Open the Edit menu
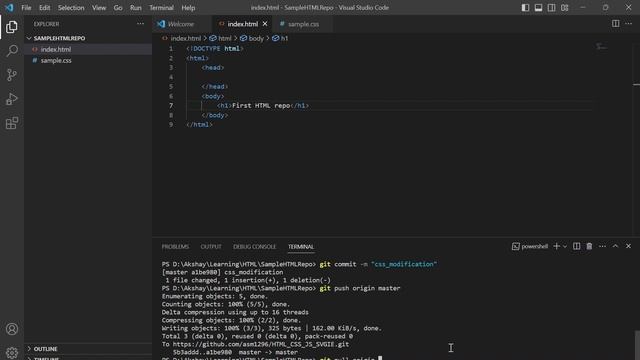 pyautogui.click(x=44, y=8)
